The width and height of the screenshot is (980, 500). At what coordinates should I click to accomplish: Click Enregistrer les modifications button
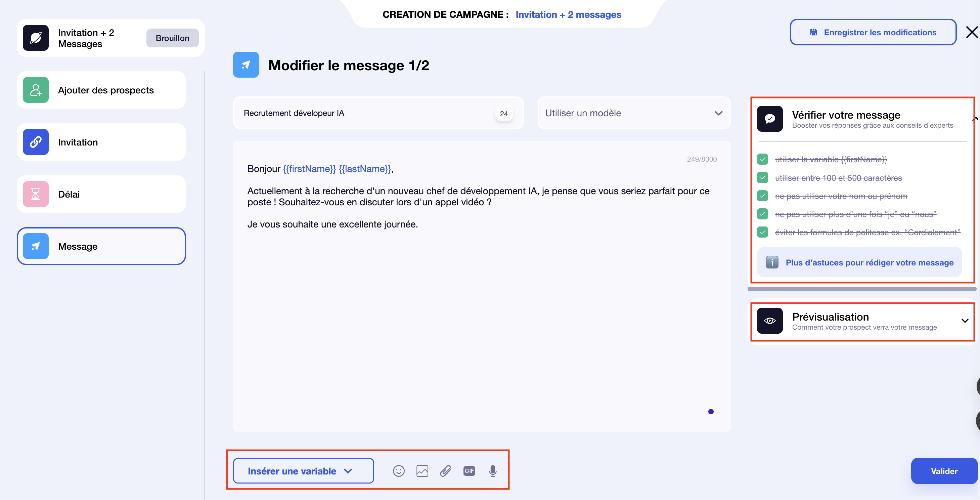(x=873, y=32)
